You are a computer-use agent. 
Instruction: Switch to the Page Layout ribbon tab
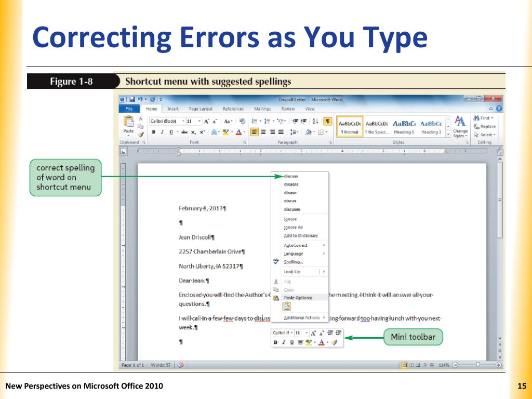[x=201, y=109]
